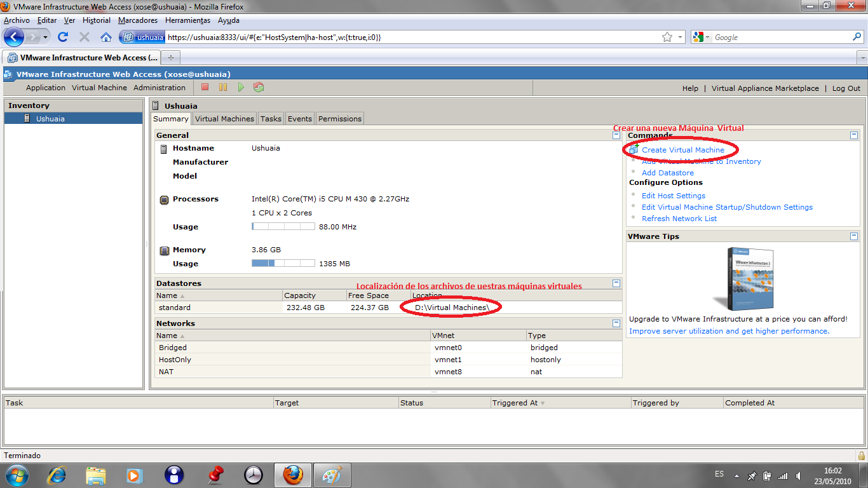The image size is (868, 488).
Task: Click the Firefox home icon
Action: pyautogui.click(x=106, y=37)
